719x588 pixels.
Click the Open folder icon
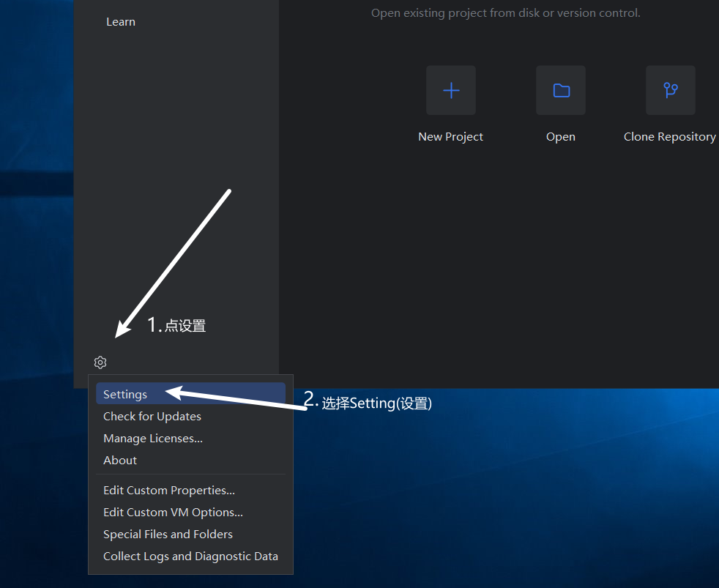[x=561, y=90]
